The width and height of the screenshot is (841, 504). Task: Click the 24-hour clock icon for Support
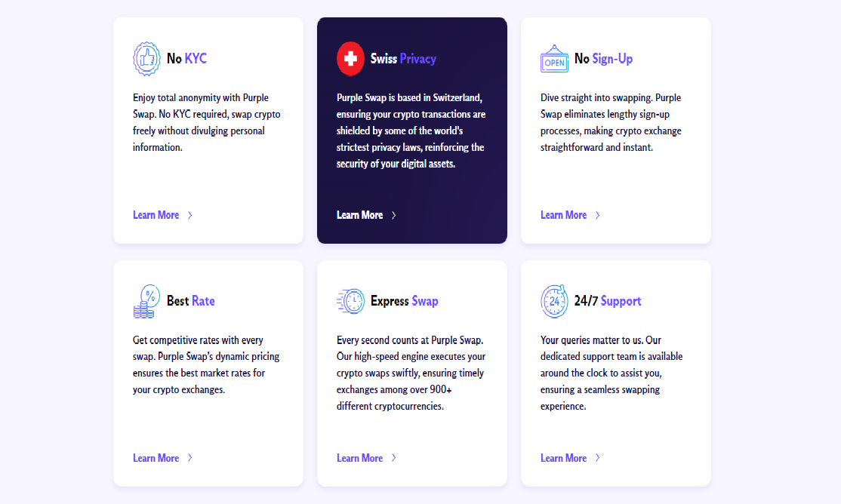(x=554, y=301)
